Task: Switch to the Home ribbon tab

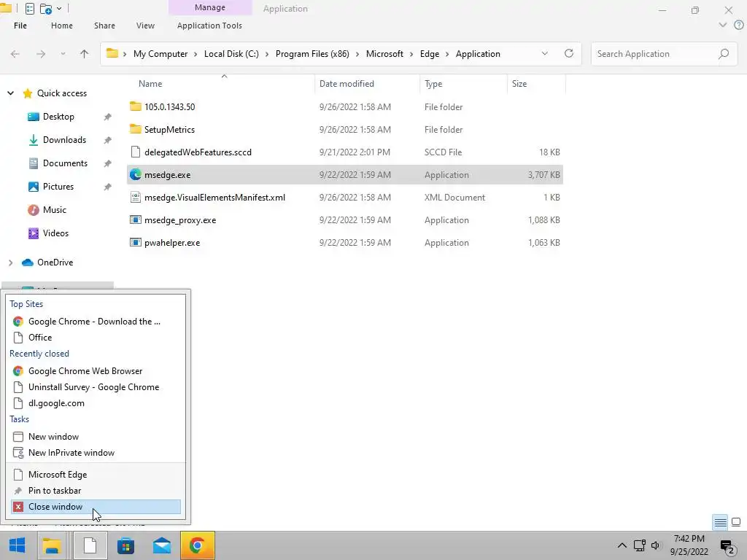Action: (x=62, y=26)
